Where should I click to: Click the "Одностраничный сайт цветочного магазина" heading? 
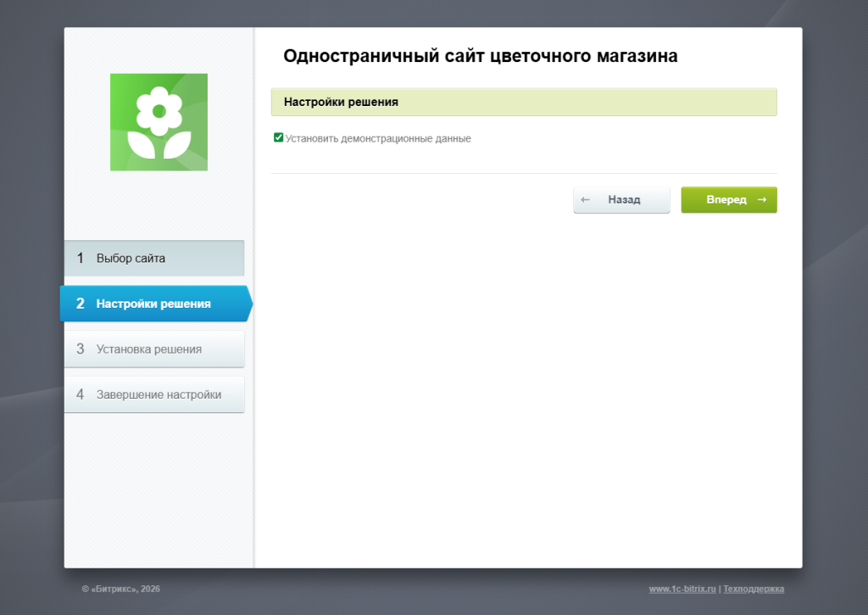[x=480, y=57]
